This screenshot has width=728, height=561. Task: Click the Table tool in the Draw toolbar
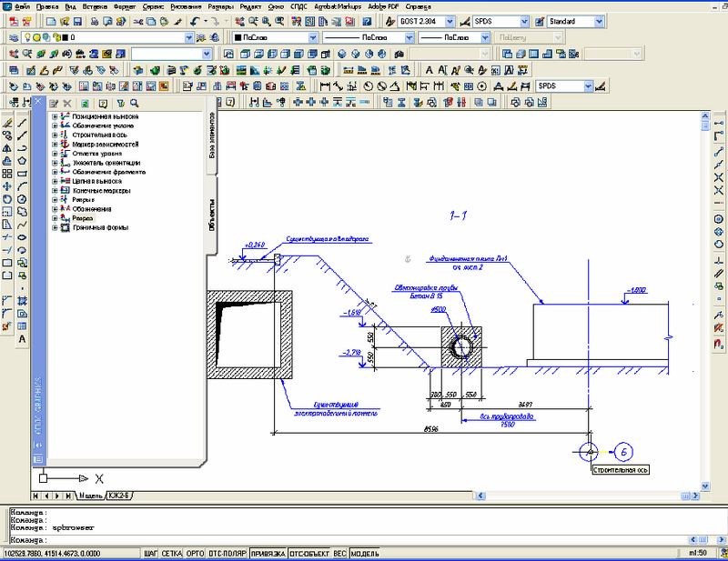(22, 326)
